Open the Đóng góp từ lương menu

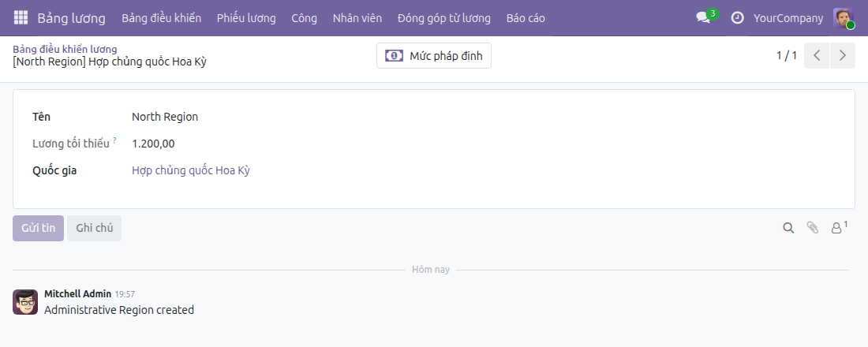point(444,17)
